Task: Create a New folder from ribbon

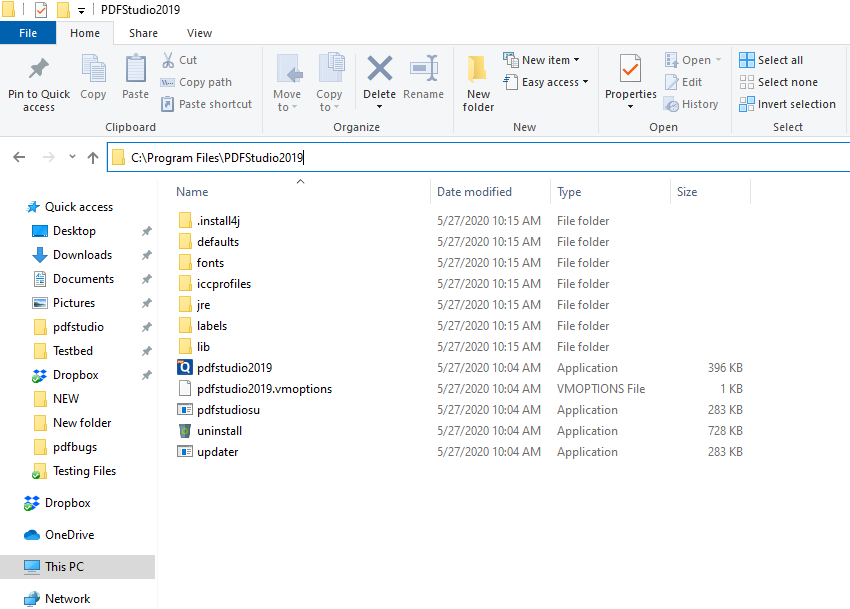Action: (478, 83)
